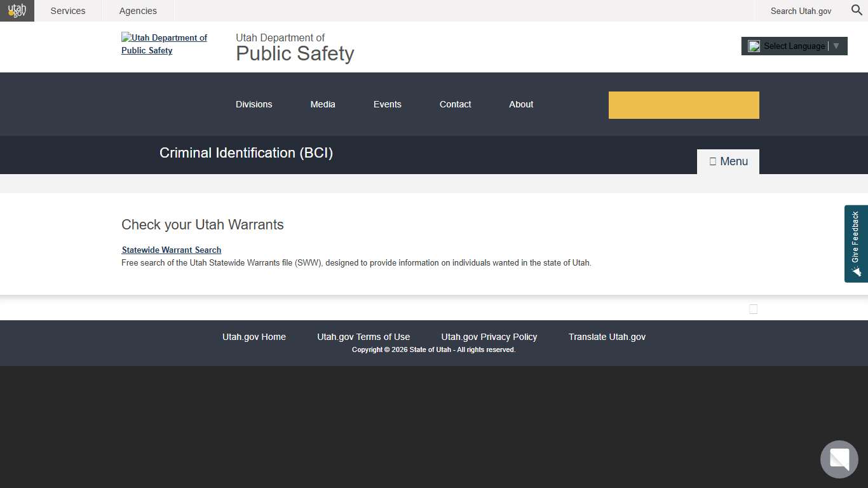Click the Utah Department of Public Safety logo
This screenshot has width=868, height=488.
tap(164, 44)
